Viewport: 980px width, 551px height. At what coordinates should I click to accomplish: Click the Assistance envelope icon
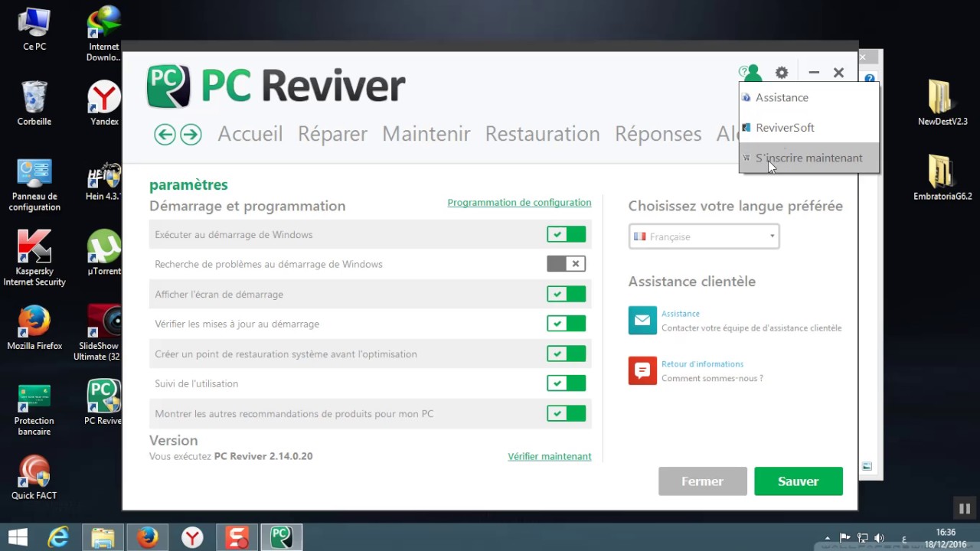[642, 321]
